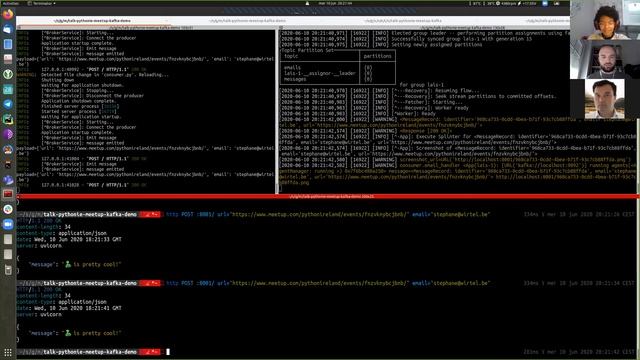Click the blinking cursor at the last prompt
Screen dimensions: 640x360
168,351
